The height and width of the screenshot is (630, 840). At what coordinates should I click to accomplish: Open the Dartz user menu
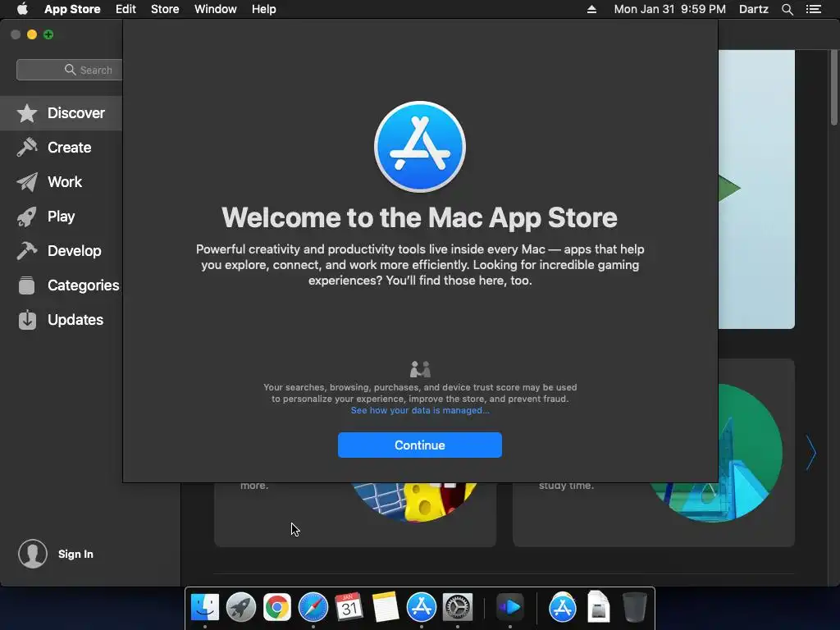tap(754, 9)
